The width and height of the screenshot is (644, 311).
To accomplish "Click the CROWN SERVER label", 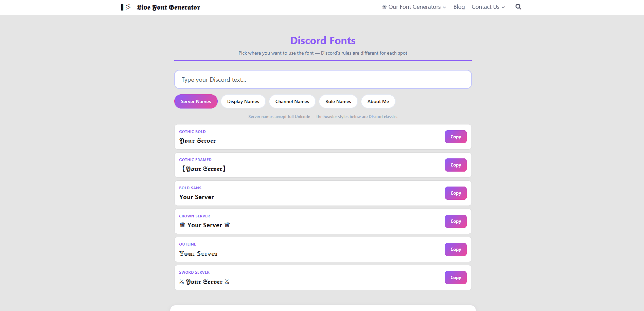I will tap(195, 216).
